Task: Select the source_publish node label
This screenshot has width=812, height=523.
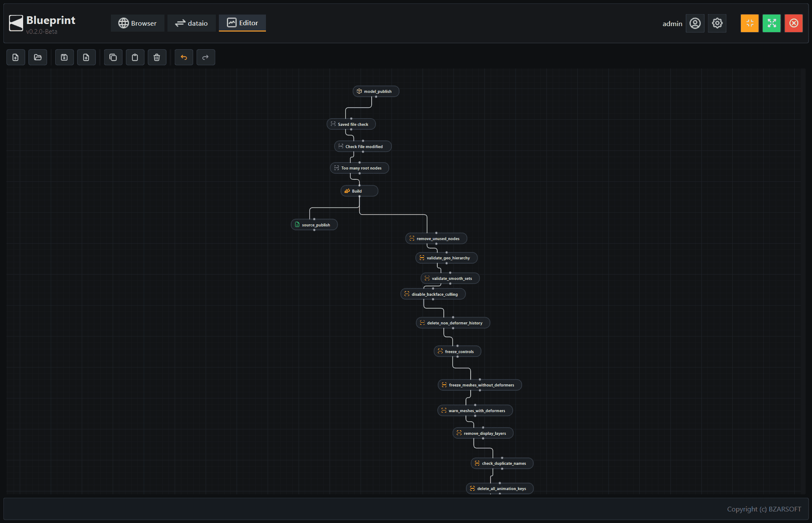Action: coord(316,225)
